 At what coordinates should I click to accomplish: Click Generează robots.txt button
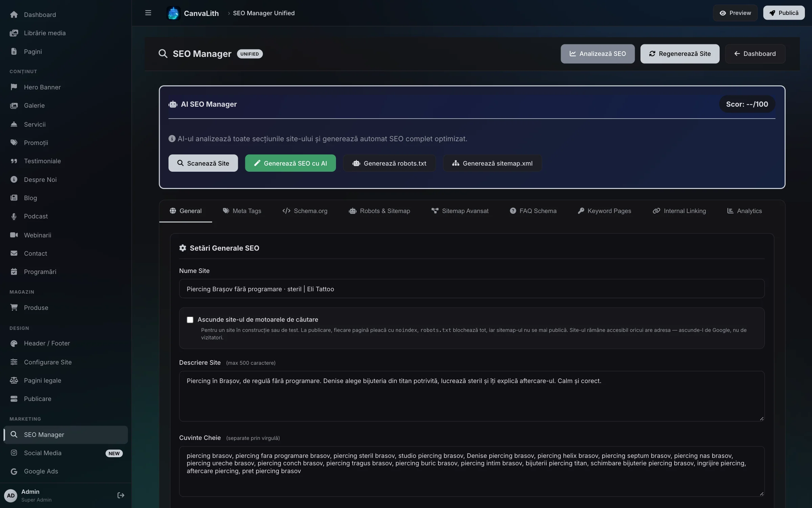[389, 163]
